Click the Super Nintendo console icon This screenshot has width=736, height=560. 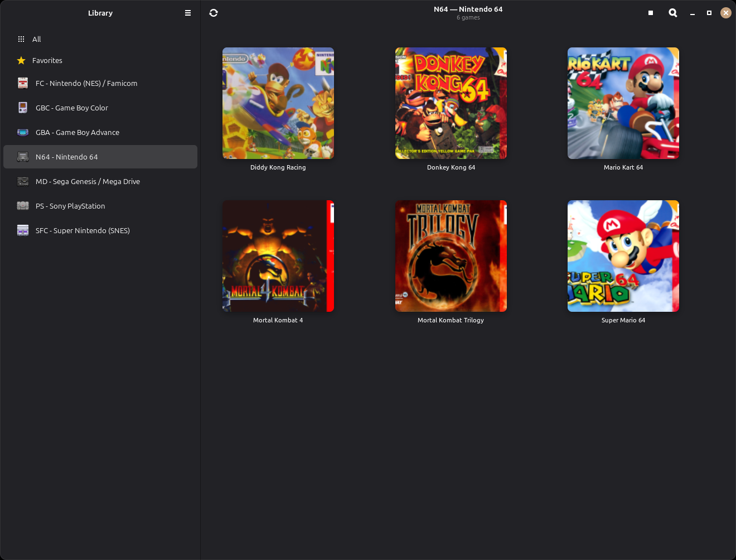(23, 230)
